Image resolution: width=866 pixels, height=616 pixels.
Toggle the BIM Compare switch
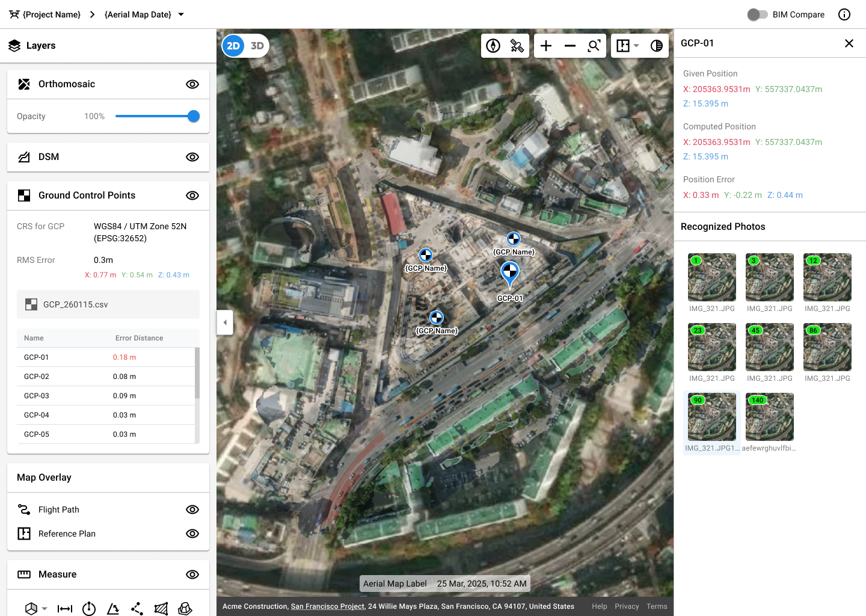coord(757,14)
